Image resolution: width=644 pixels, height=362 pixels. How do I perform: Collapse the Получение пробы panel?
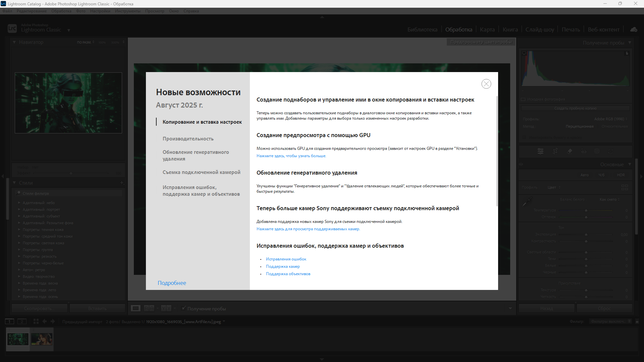(x=630, y=43)
